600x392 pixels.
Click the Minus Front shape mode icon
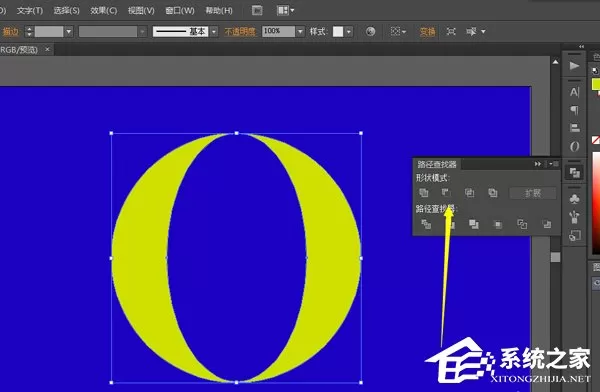pyautogui.click(x=446, y=193)
